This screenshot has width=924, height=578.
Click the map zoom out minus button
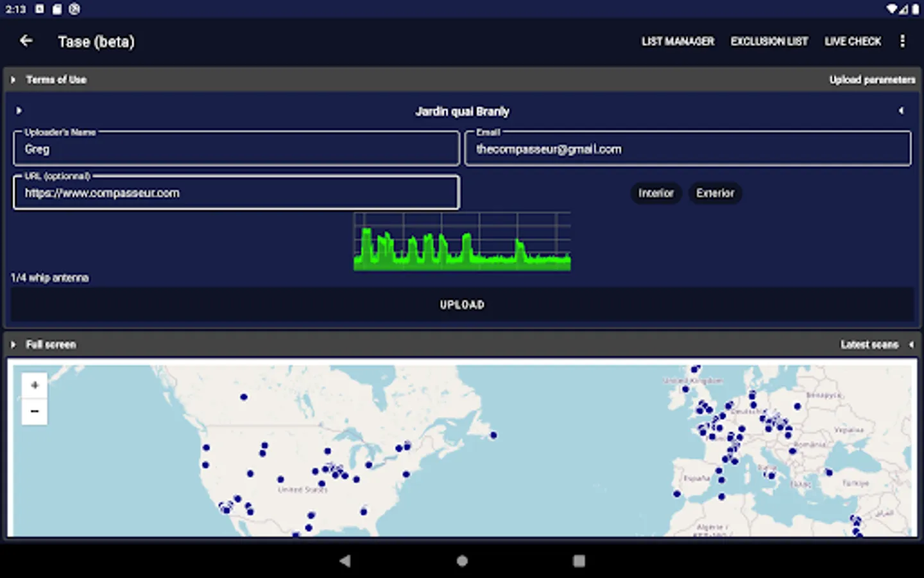coord(35,411)
